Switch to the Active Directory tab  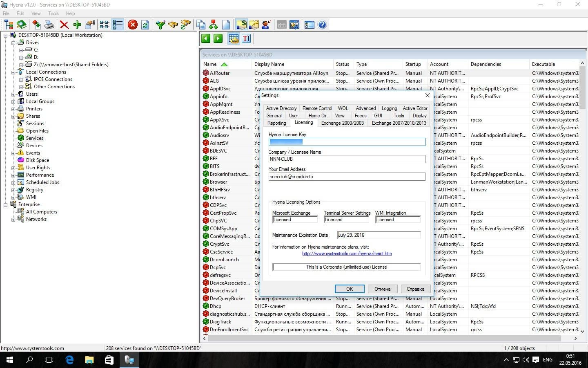click(281, 108)
